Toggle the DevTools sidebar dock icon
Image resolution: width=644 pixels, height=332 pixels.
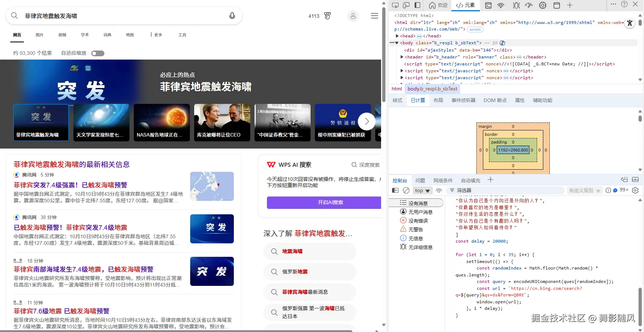[x=417, y=5]
